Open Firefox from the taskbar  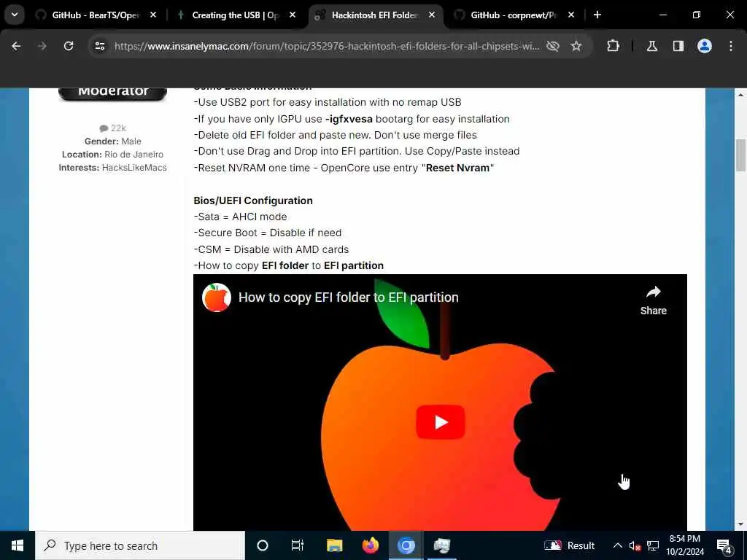[370, 545]
